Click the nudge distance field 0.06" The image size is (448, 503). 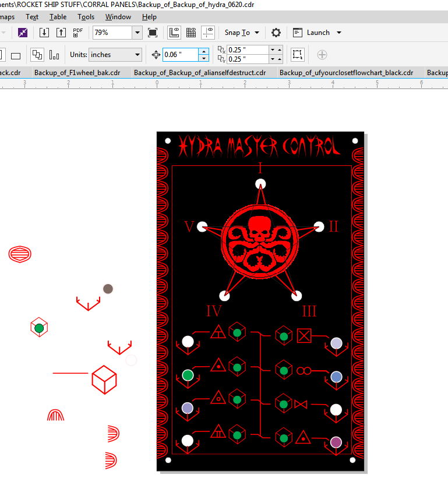[x=181, y=55]
